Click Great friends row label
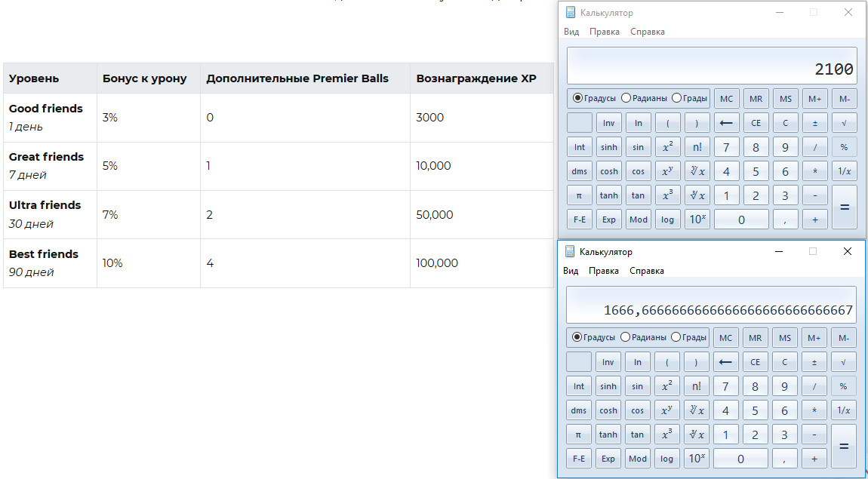Image resolution: width=868 pixels, height=479 pixels. [47, 157]
